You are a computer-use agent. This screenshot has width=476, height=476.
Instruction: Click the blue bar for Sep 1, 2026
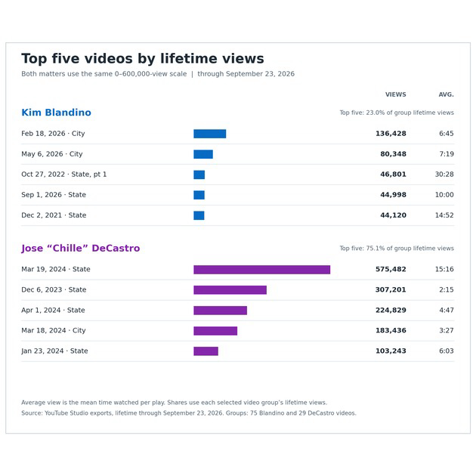coord(199,195)
